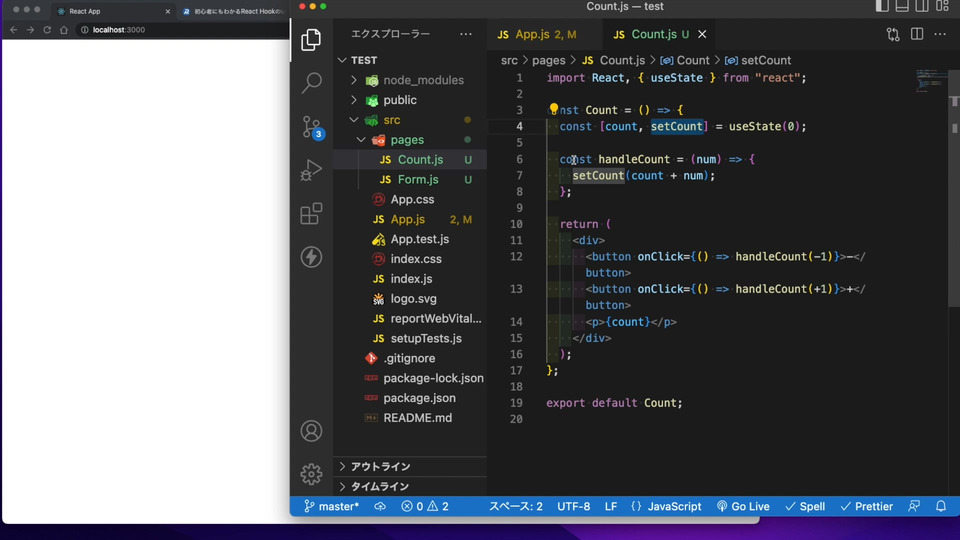Switch to the App.js editor tab
Viewport: 960px width, 540px height.
[531, 34]
